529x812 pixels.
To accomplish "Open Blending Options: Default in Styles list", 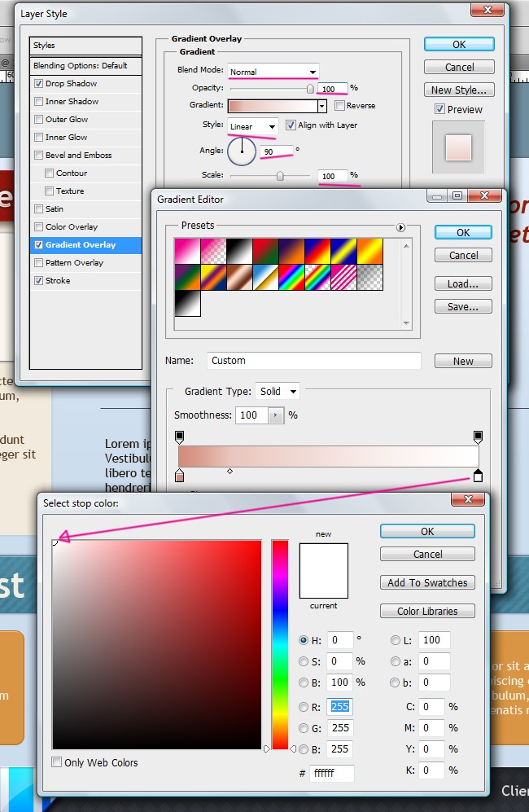I will pyautogui.click(x=81, y=66).
